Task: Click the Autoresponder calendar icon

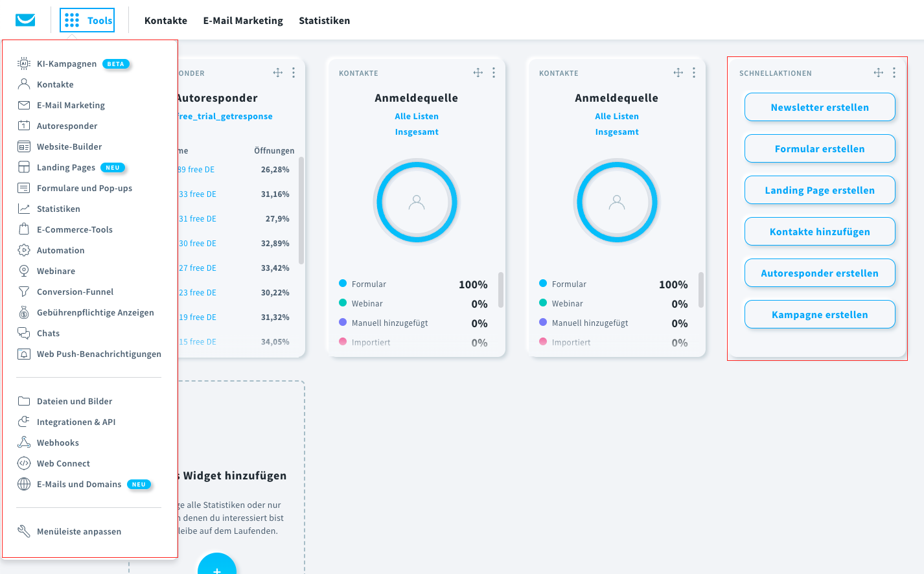Action: click(x=24, y=126)
